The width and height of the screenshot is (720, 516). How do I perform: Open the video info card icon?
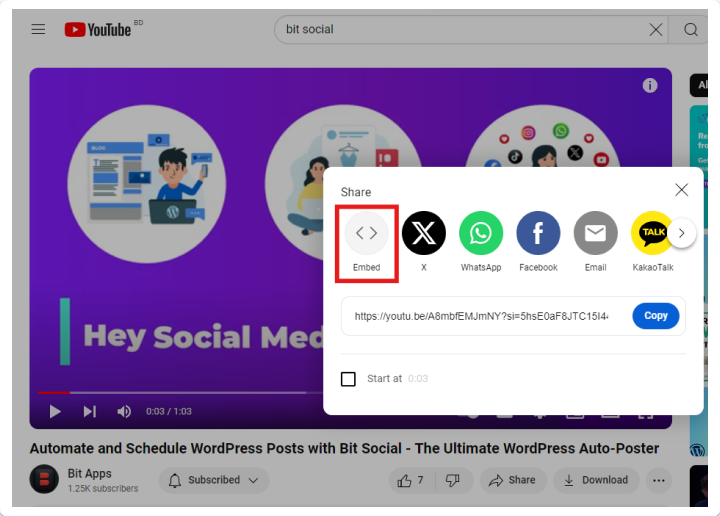click(x=650, y=85)
